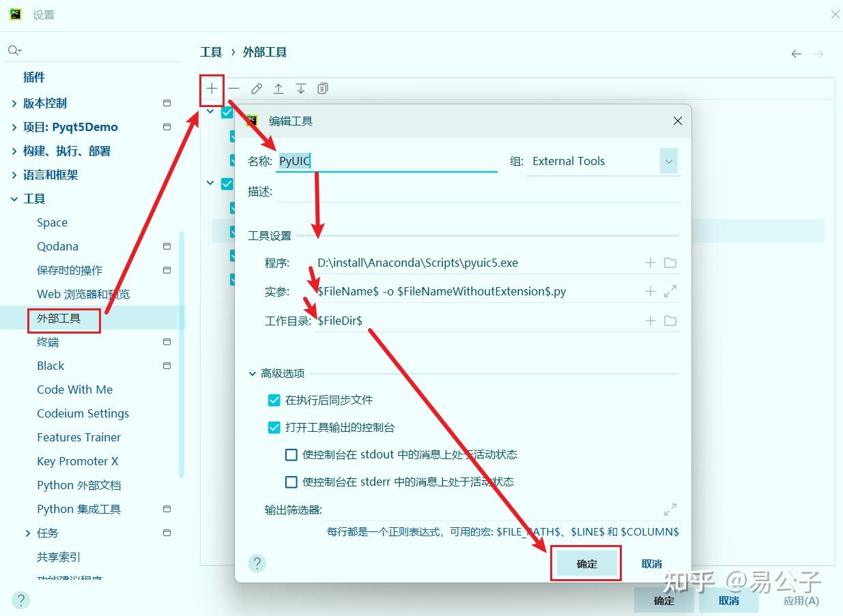Browse for the pyuic5 program executable
The height and width of the screenshot is (616, 843).
click(x=670, y=262)
